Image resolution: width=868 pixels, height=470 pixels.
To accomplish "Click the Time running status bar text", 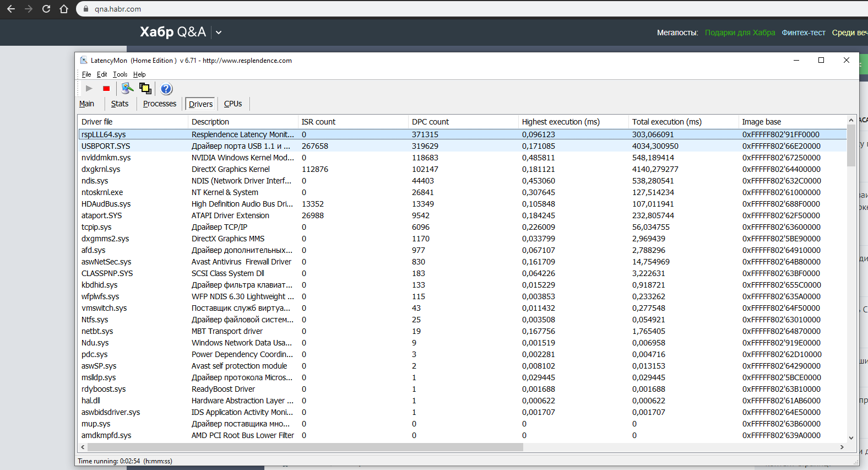I will (125, 461).
